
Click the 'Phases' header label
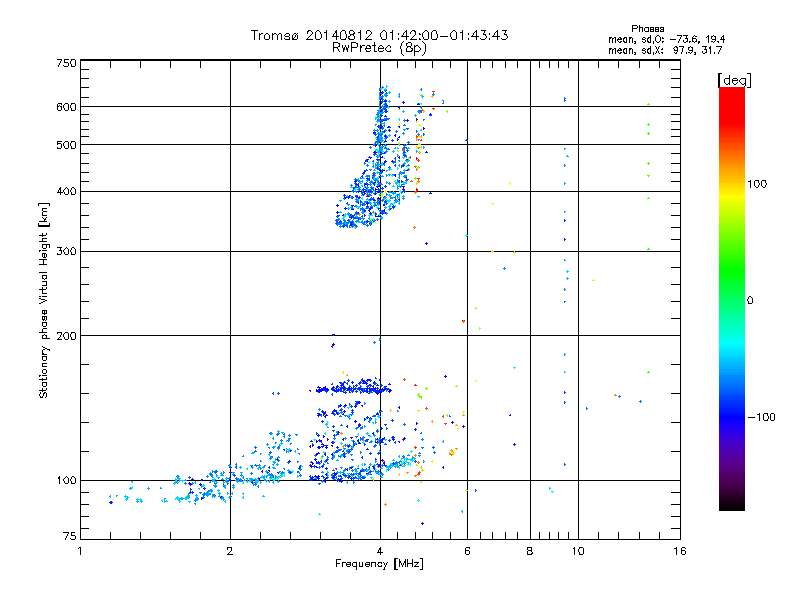click(647, 29)
